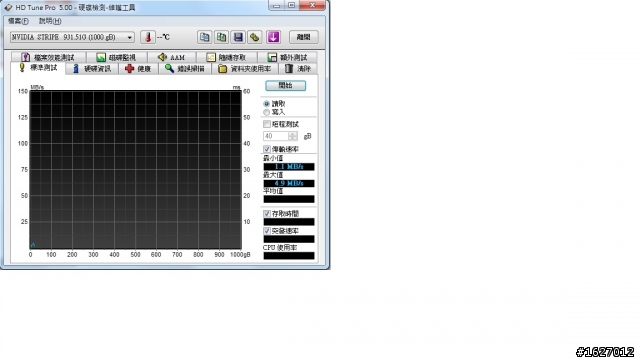Click the purple download arrow icon
The width and height of the screenshot is (640, 360).
pos(273,37)
